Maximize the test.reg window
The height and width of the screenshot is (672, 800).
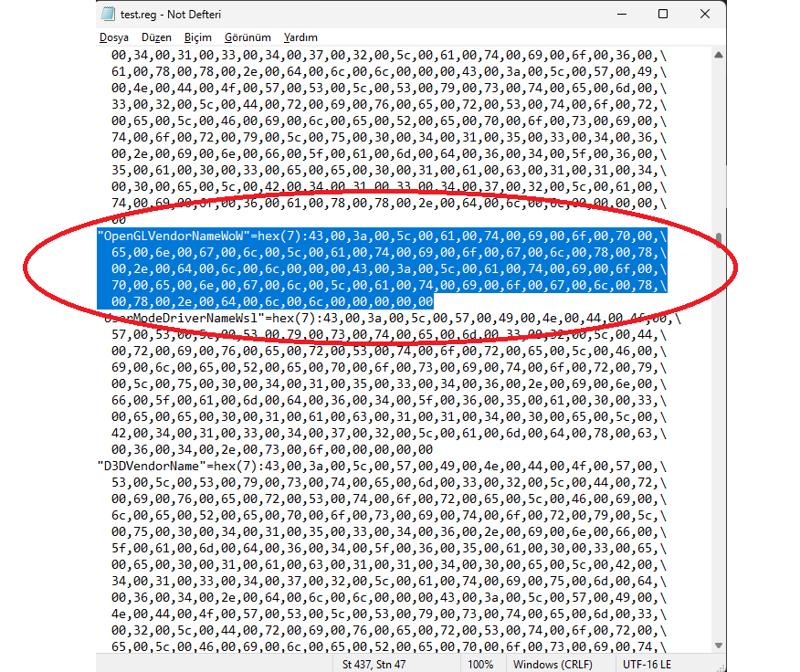663,14
